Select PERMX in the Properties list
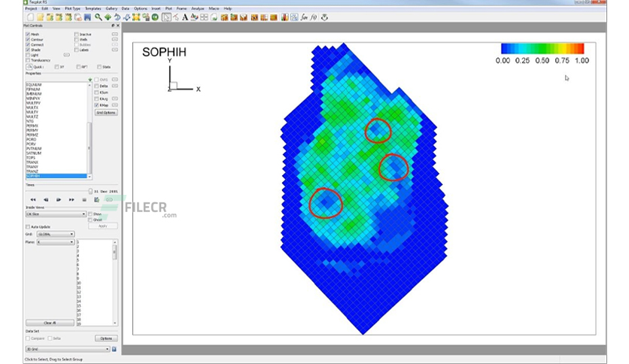The height and width of the screenshot is (364, 629). pos(32,126)
